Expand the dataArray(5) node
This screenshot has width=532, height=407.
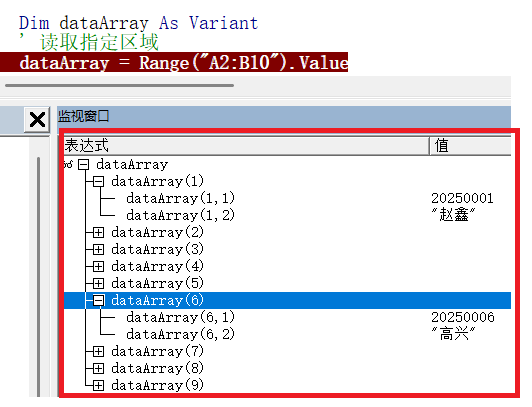98,284
